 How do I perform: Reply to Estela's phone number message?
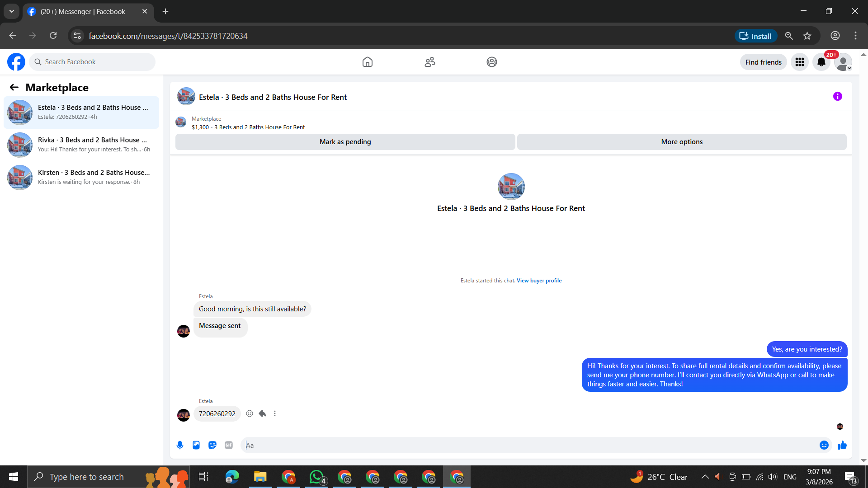262,413
